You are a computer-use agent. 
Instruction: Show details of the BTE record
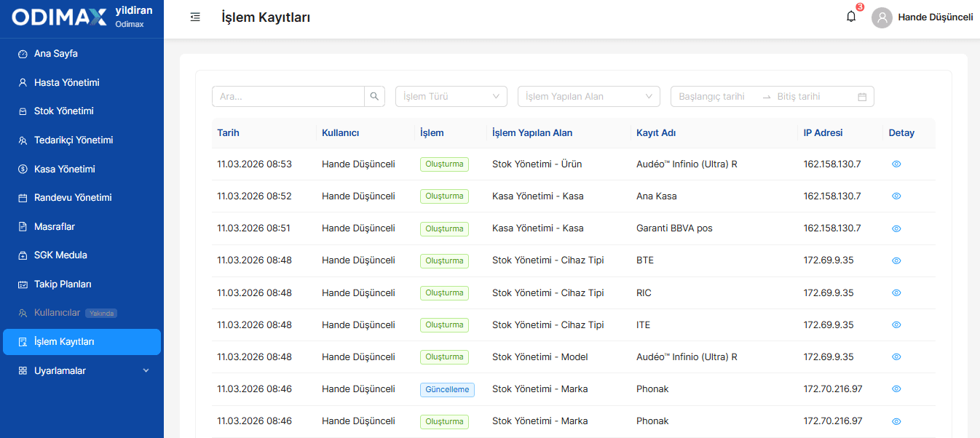(x=896, y=260)
